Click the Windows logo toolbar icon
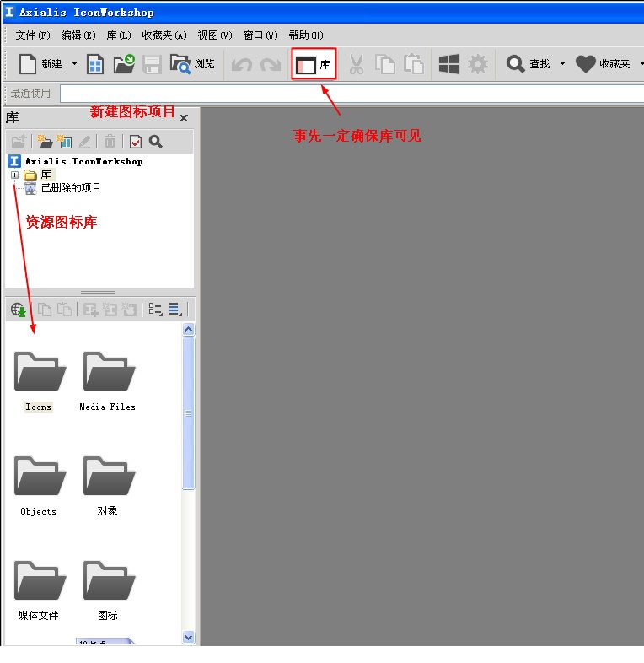Image resolution: width=644 pixels, height=663 pixels. (448, 64)
